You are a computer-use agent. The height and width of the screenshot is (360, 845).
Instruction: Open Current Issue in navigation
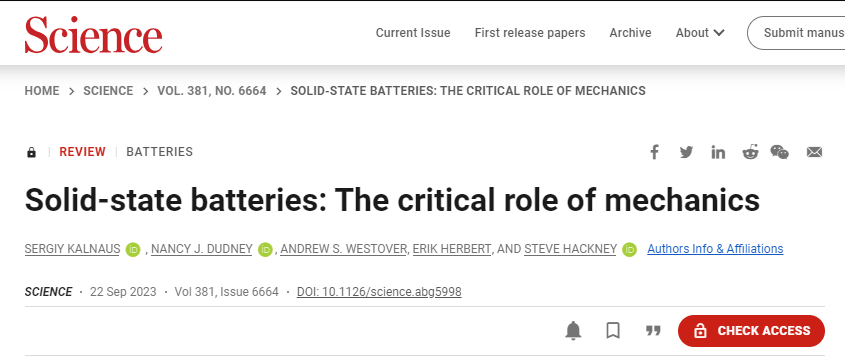413,33
